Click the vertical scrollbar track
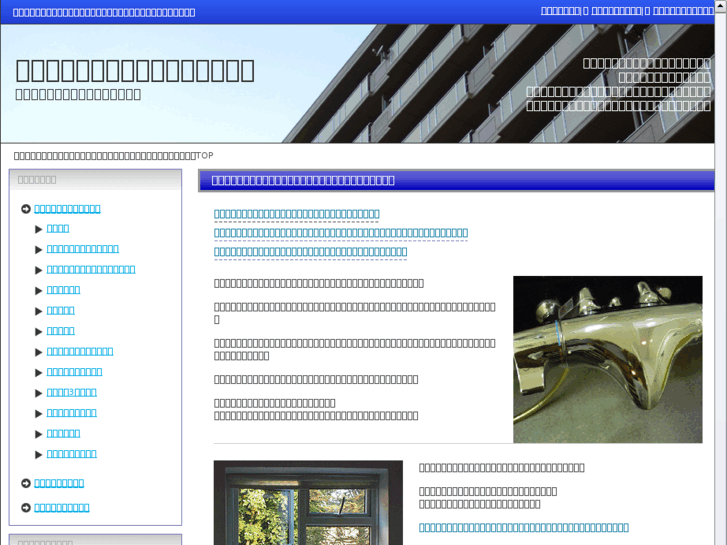 [721, 278]
